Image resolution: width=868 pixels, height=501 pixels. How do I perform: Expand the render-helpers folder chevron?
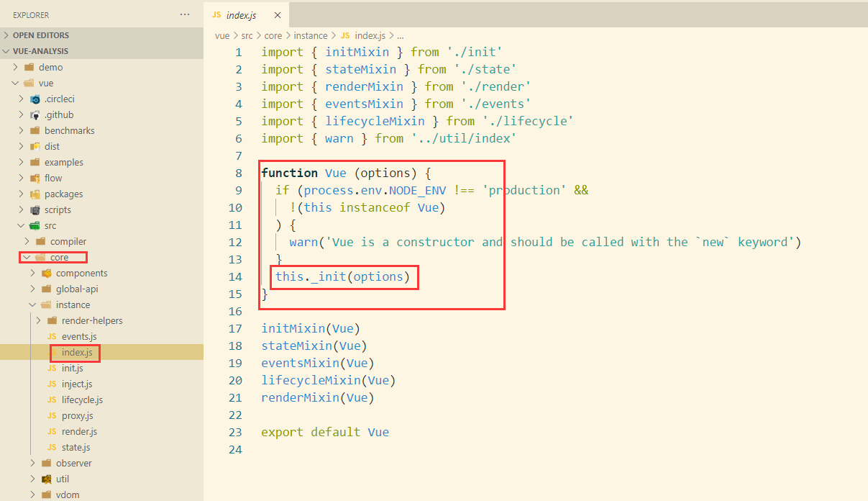tap(39, 320)
